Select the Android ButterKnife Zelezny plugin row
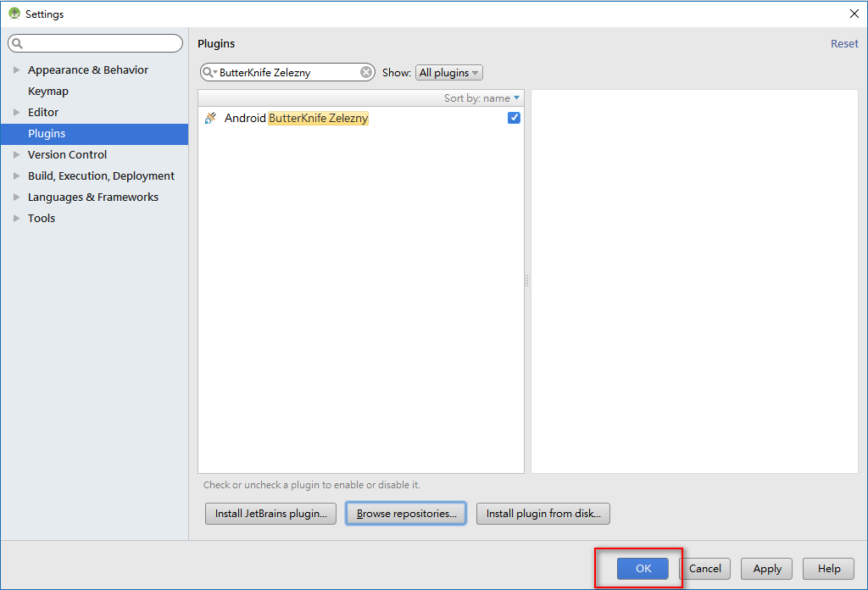This screenshot has height=590, width=868. [x=361, y=118]
